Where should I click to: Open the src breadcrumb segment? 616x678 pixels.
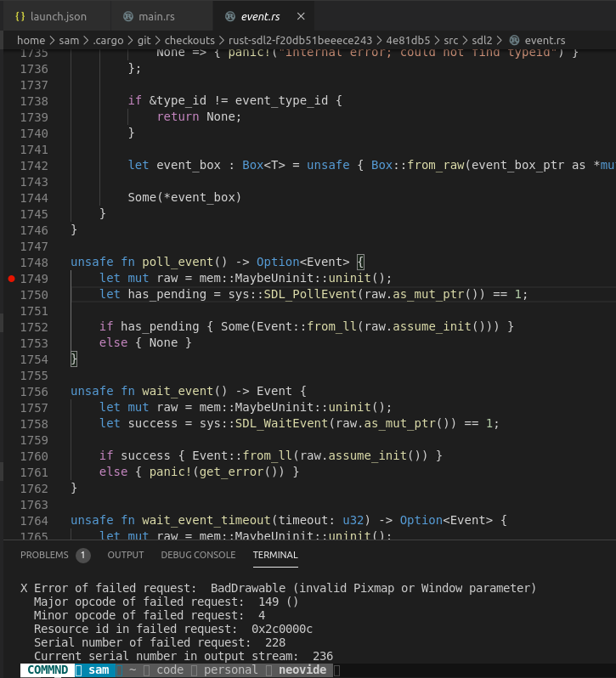[x=451, y=40]
